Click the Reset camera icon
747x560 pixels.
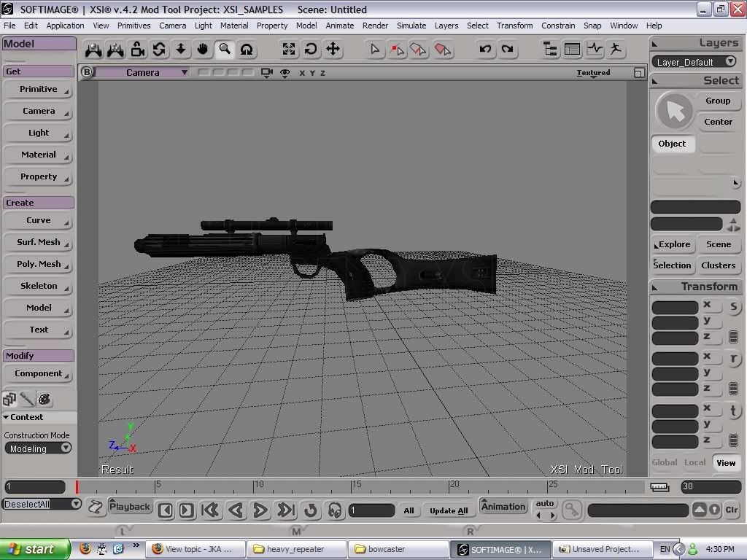[x=311, y=49]
